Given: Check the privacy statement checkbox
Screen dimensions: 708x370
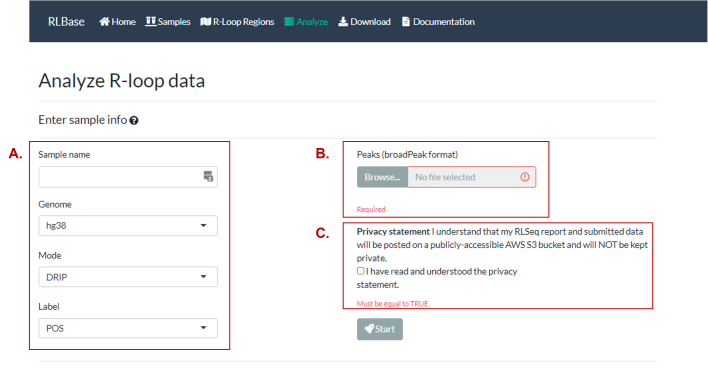Looking at the screenshot, I should point(360,271).
